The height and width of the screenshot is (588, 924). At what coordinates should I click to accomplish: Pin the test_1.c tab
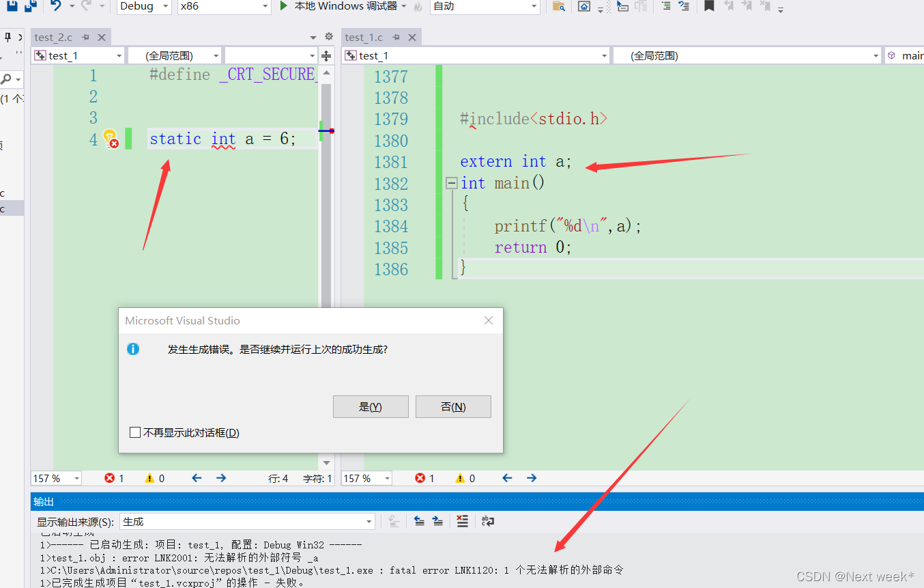pyautogui.click(x=394, y=37)
